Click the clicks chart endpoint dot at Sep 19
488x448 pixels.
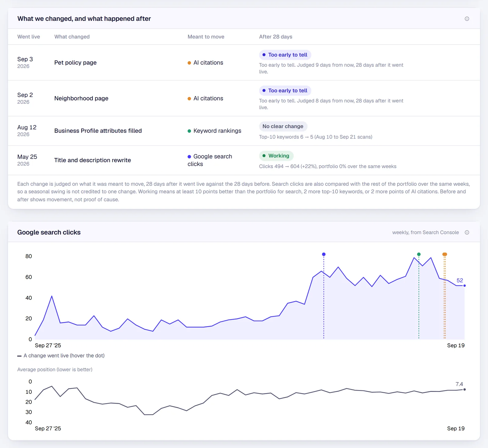click(x=465, y=286)
